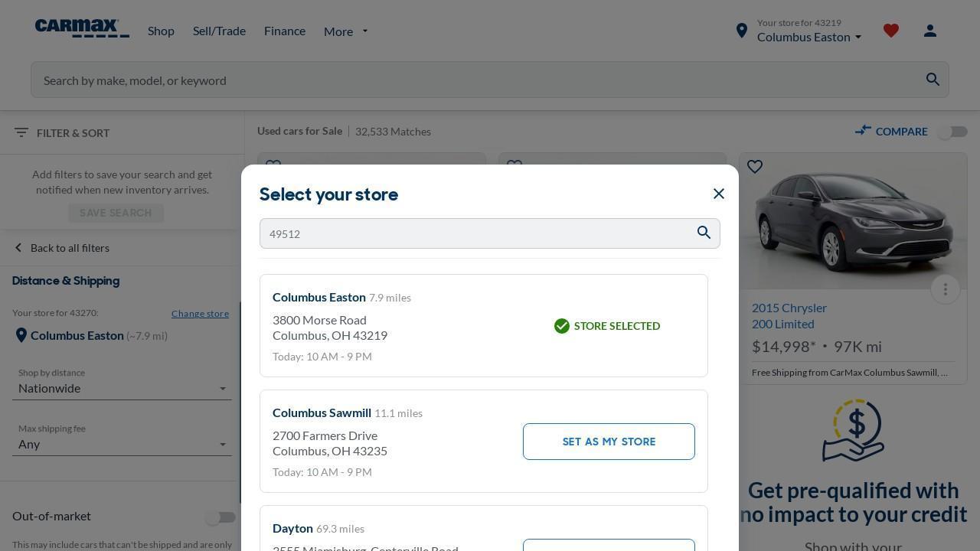980x551 pixels.
Task: Expand the Shop by distance dropdown
Action: pos(122,388)
